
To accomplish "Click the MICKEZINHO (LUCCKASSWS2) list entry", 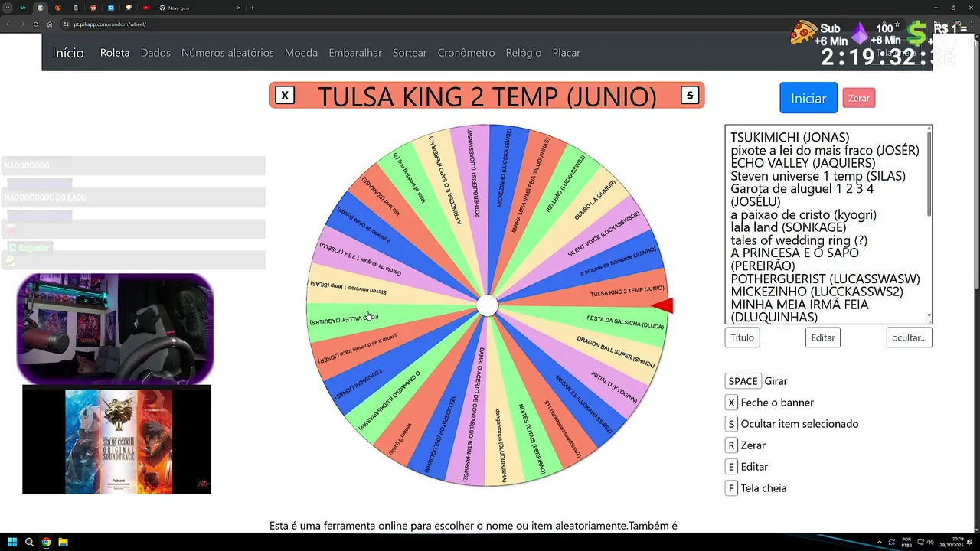I will 817,292.
